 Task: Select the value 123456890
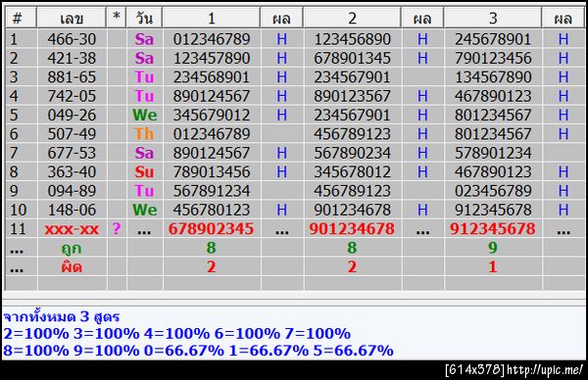coord(352,39)
